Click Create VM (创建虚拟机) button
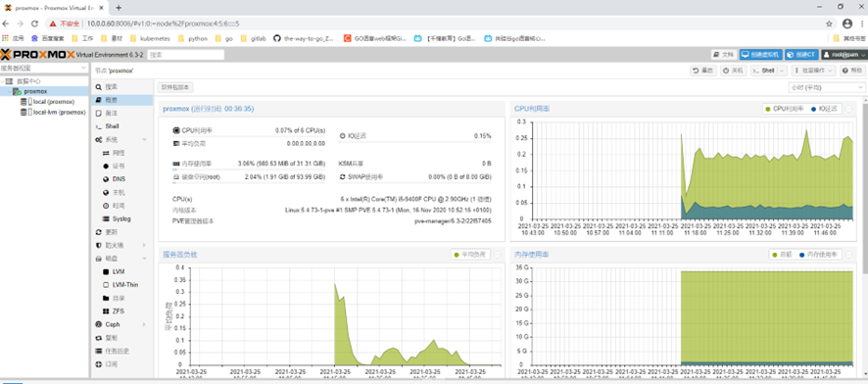The image size is (868, 384). 761,55
